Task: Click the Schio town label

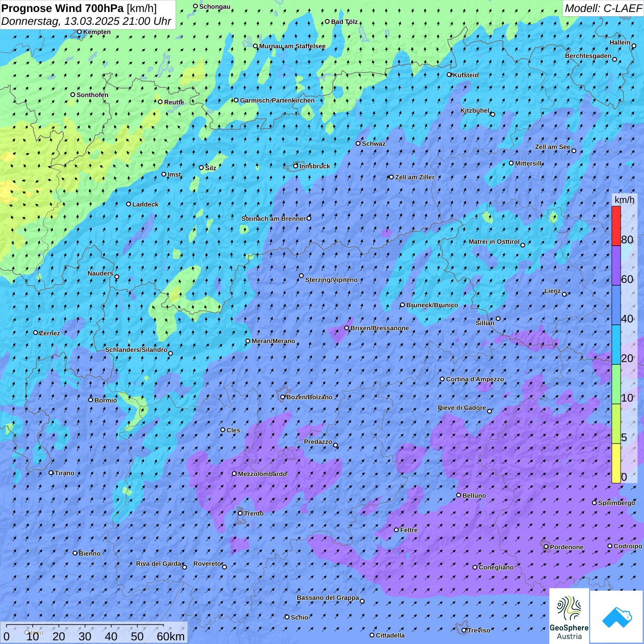Action: point(299,617)
